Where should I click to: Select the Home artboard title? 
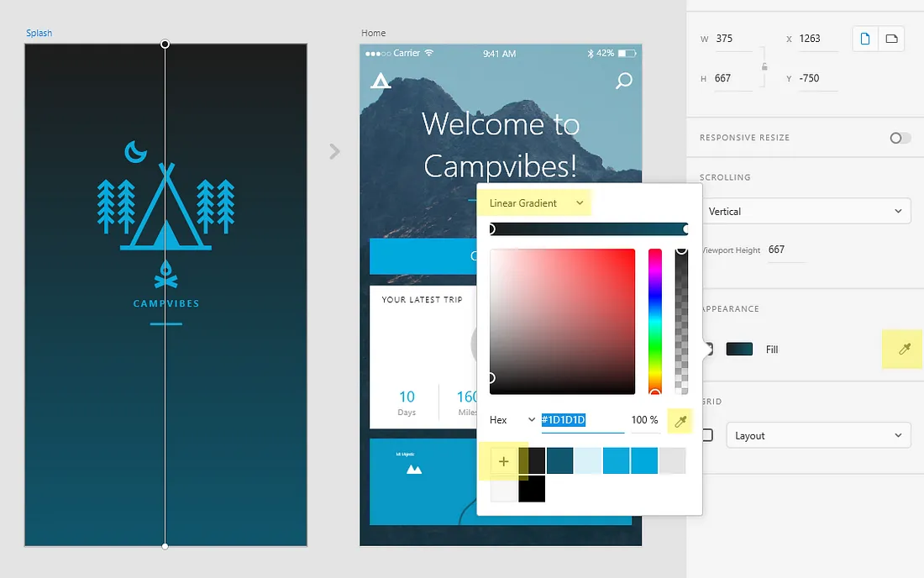coord(373,33)
